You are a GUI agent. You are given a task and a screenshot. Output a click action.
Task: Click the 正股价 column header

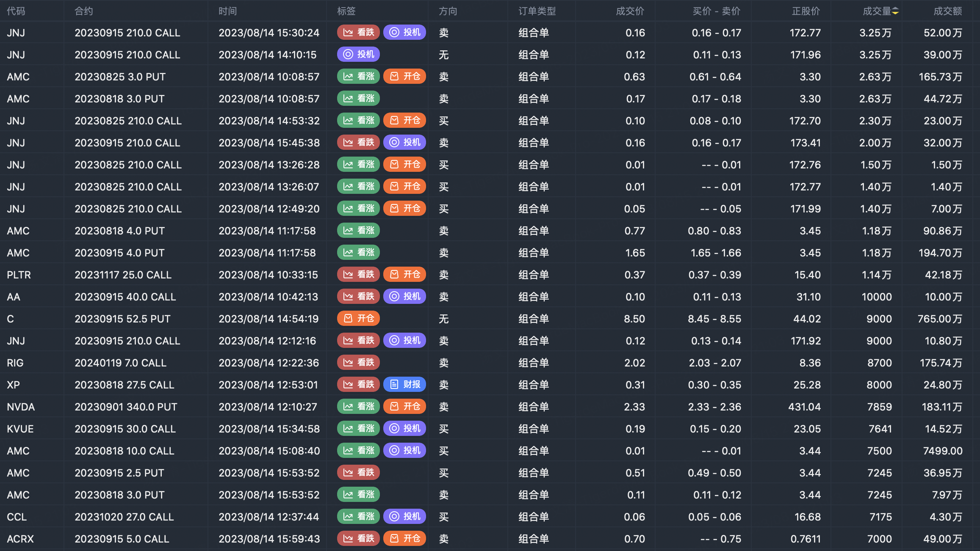coord(806,11)
